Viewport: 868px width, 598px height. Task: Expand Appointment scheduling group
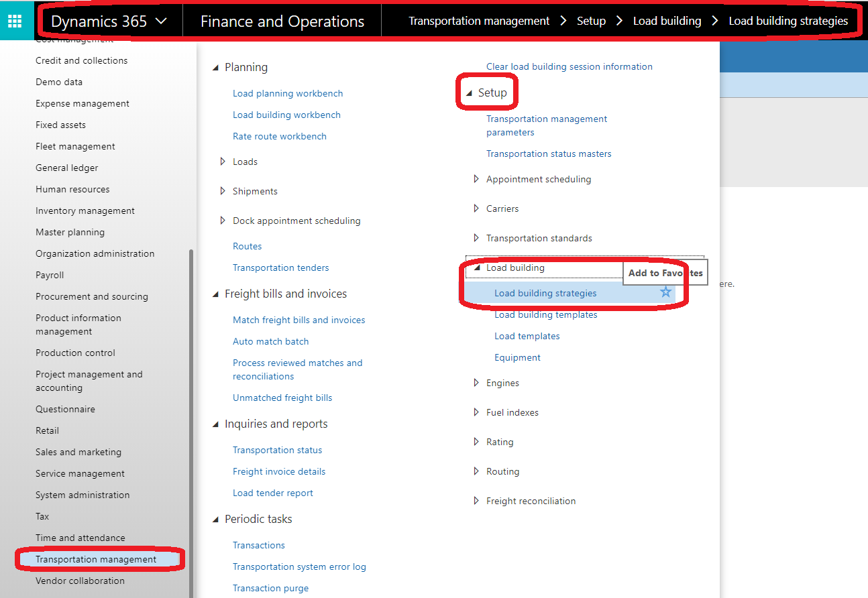476,179
